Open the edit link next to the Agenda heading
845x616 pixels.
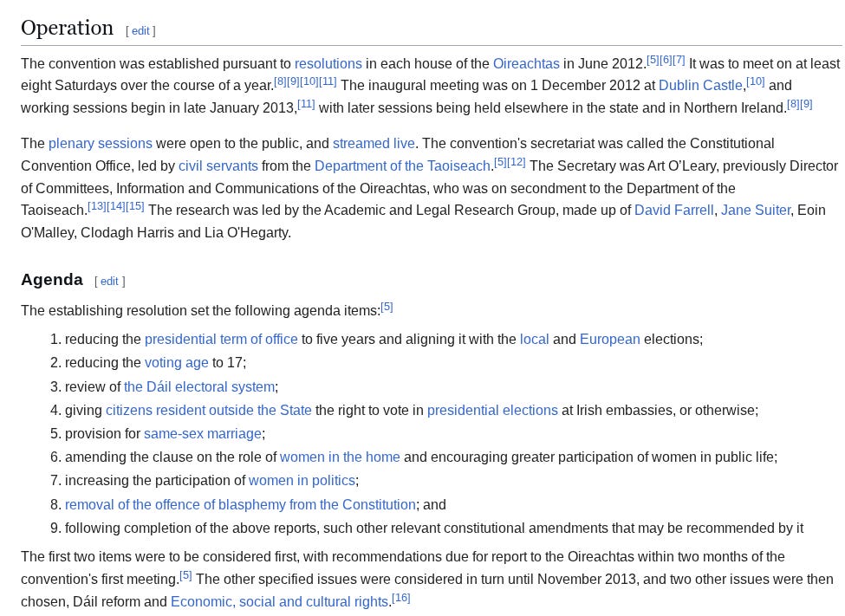click(x=109, y=282)
